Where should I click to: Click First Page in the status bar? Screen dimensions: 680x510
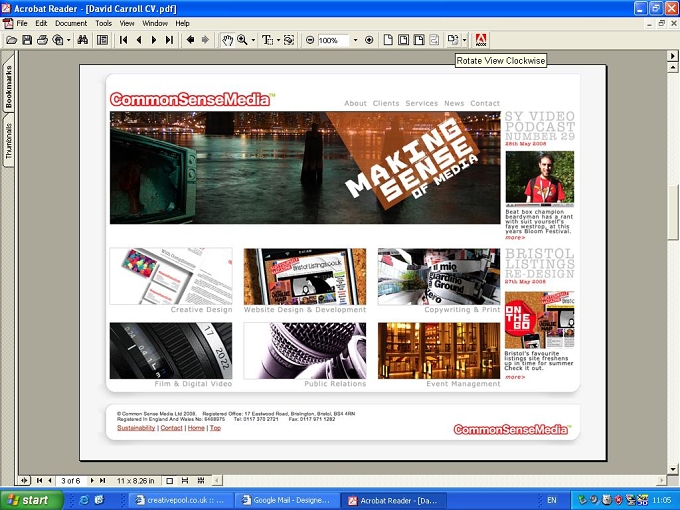(39, 481)
